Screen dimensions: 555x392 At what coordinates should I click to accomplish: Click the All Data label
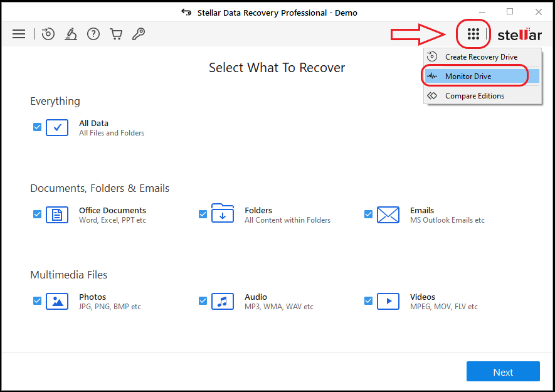93,123
